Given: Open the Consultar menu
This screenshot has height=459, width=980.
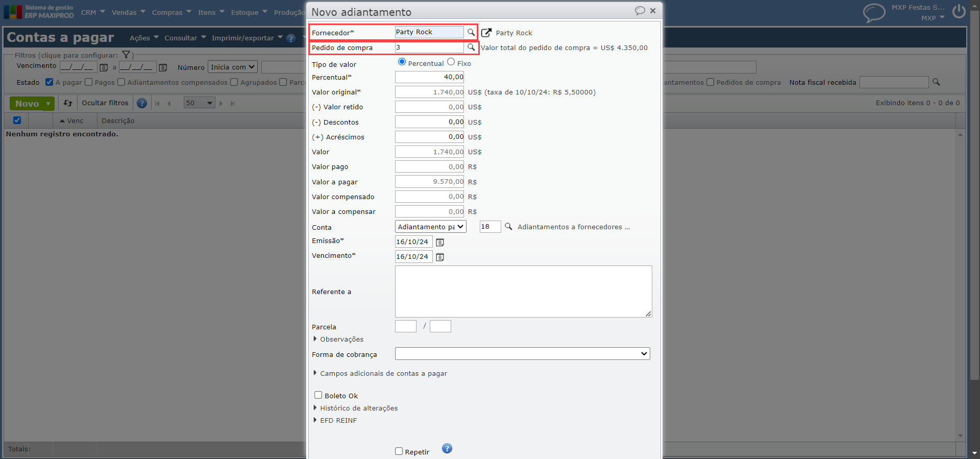Looking at the screenshot, I should (x=185, y=38).
